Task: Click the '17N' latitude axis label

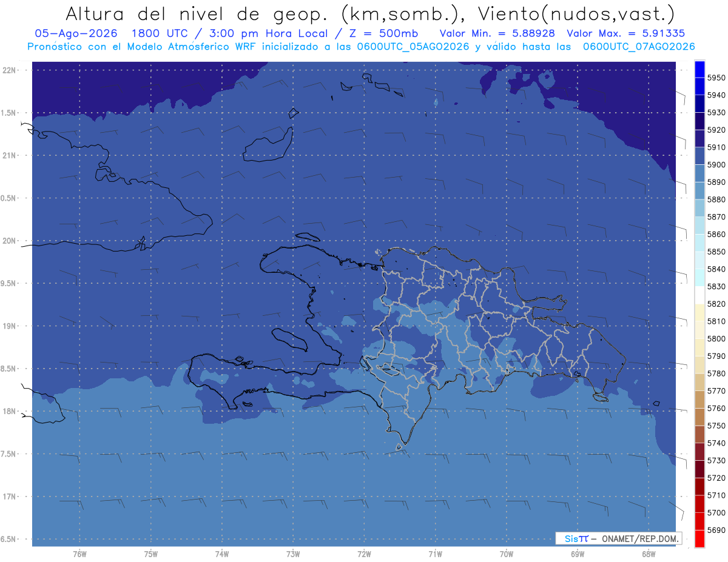Action: point(10,497)
